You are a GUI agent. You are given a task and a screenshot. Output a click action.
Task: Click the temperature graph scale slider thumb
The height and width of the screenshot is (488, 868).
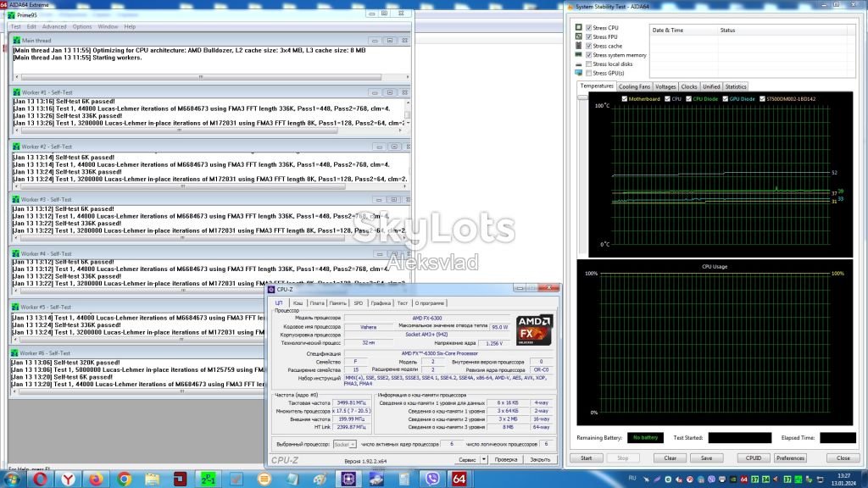coord(582,97)
